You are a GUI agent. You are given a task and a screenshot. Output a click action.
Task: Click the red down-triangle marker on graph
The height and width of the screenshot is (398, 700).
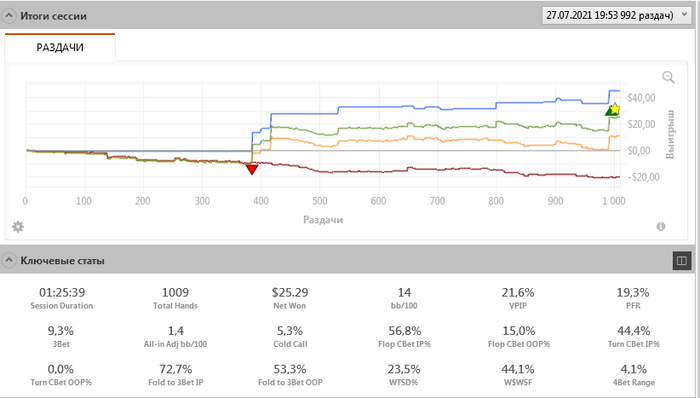tap(252, 170)
